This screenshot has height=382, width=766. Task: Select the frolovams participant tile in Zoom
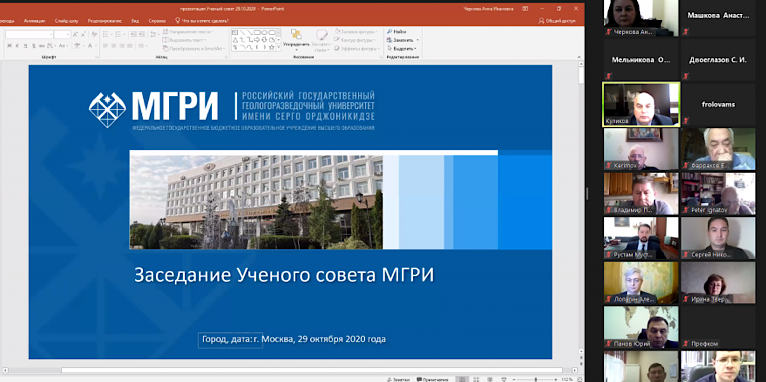coord(718,105)
